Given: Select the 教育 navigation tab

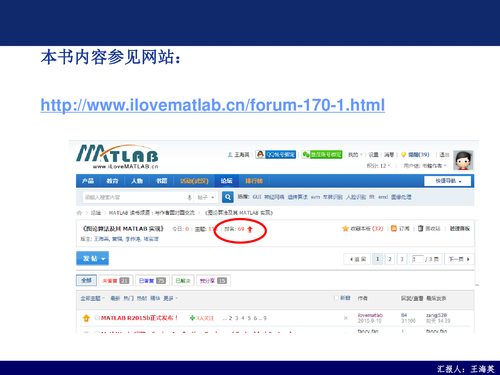Looking at the screenshot, I should click(x=112, y=181).
